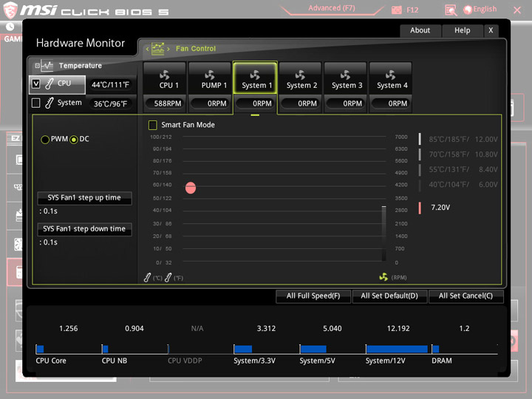Viewport: 532px width, 399px height.
Task: Click the System temperature 36°C/96°F value
Action: coord(110,104)
